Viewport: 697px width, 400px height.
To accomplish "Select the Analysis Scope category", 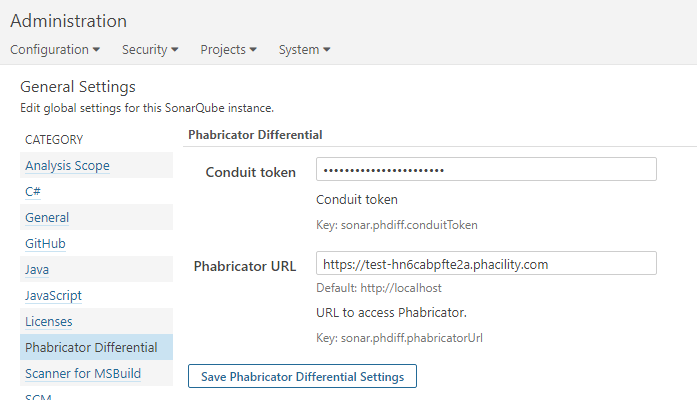I will coord(67,165).
